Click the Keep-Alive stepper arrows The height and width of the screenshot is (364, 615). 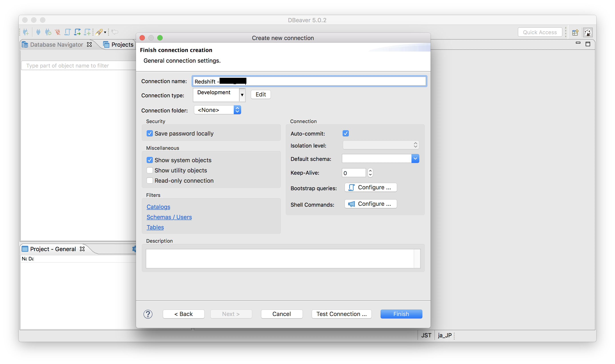click(370, 173)
